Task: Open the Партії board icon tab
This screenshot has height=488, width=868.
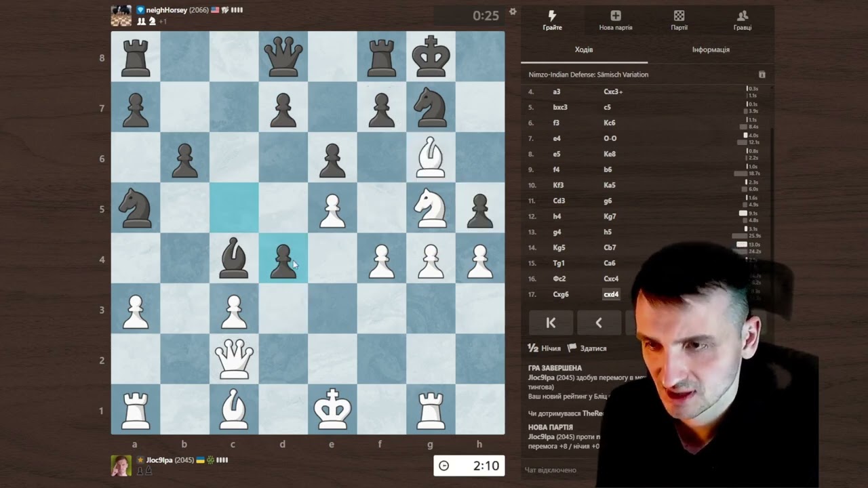Action: pyautogui.click(x=679, y=20)
